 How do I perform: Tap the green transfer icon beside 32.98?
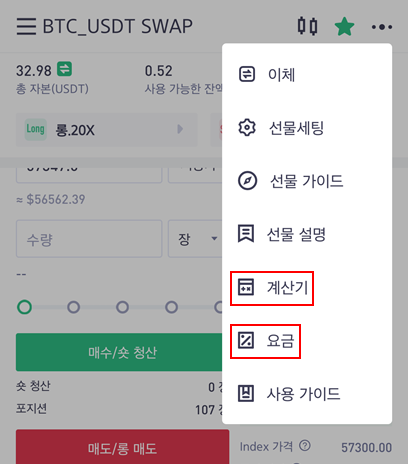click(64, 69)
